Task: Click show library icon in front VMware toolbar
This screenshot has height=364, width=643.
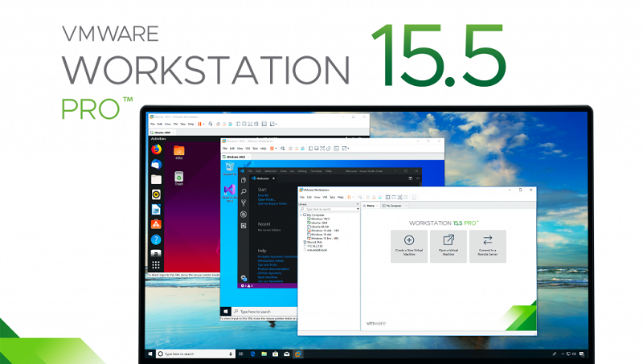Action: [x=387, y=197]
